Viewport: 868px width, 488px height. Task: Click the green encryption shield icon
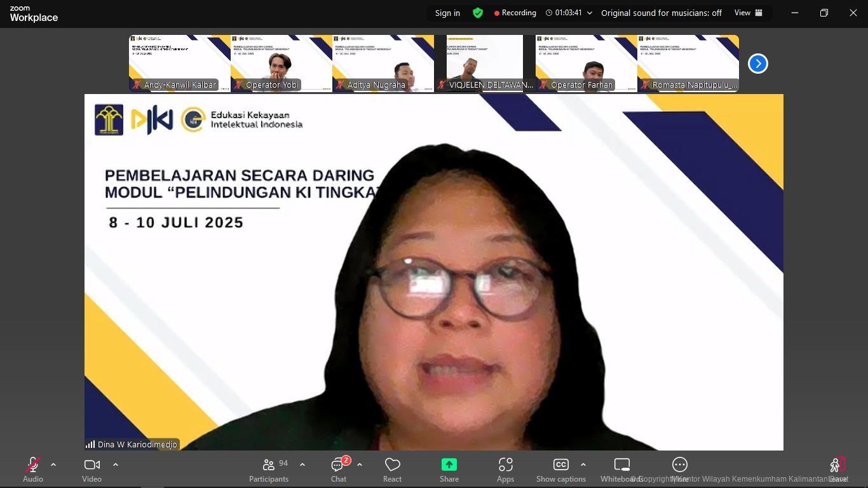click(478, 13)
